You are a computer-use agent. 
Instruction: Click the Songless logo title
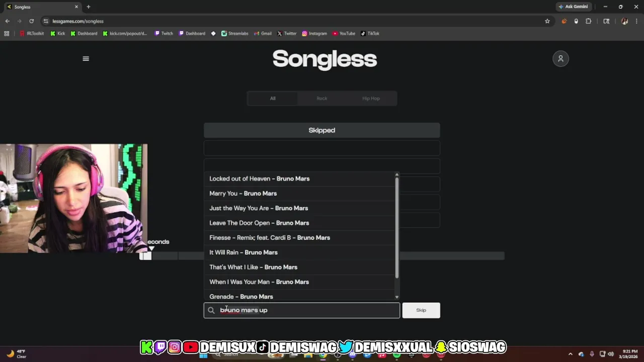pos(325,59)
